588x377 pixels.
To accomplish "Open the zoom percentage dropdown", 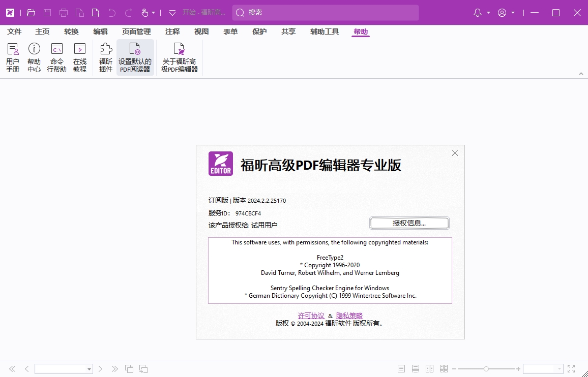I will pos(559,369).
